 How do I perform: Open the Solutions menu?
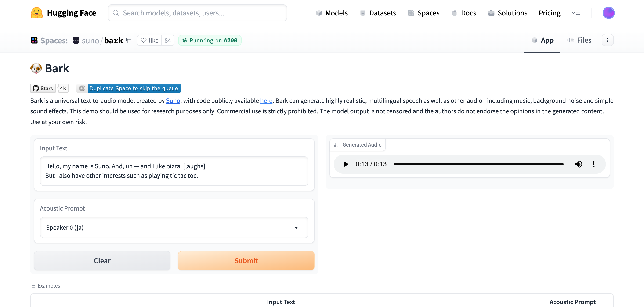click(507, 13)
